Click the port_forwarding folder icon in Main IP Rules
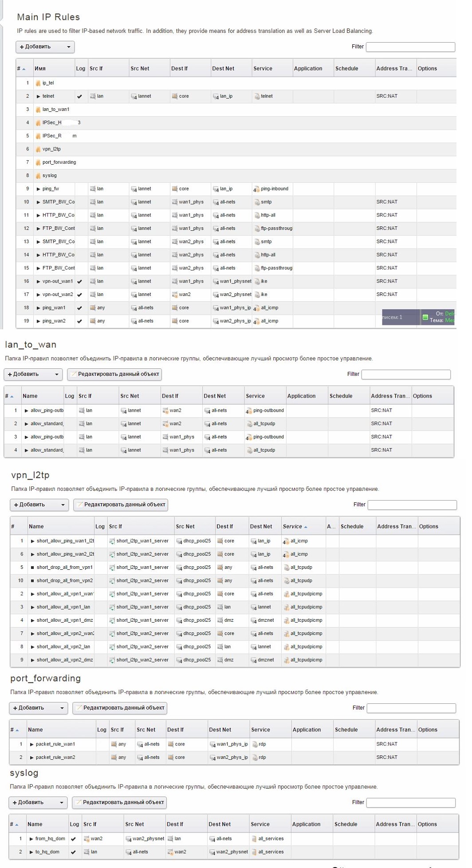472x868 pixels. [38, 162]
